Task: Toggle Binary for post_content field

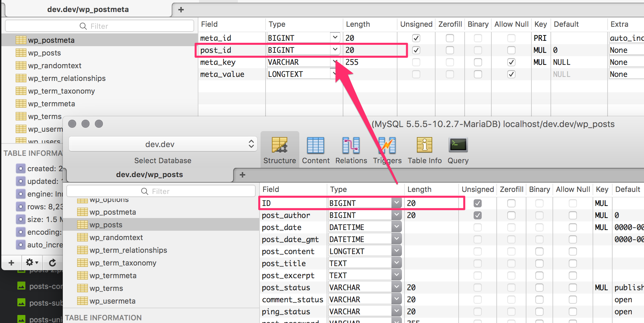Action: coord(539,251)
